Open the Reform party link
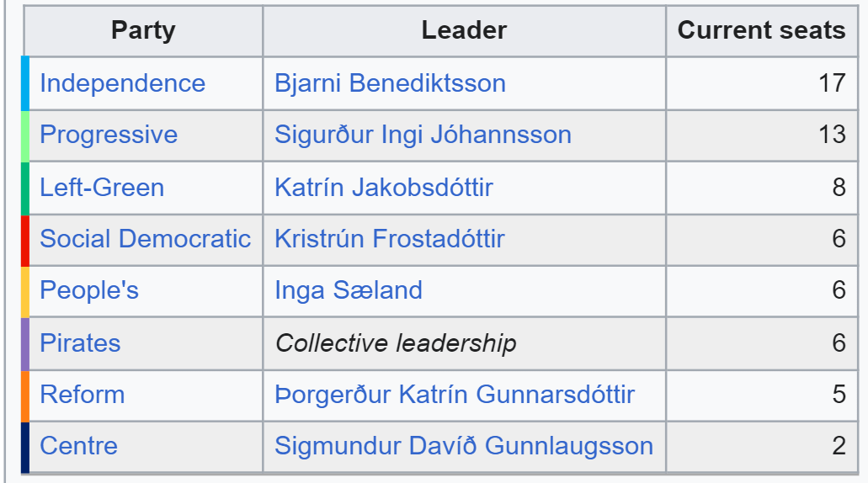This screenshot has height=483, width=868. click(x=82, y=395)
